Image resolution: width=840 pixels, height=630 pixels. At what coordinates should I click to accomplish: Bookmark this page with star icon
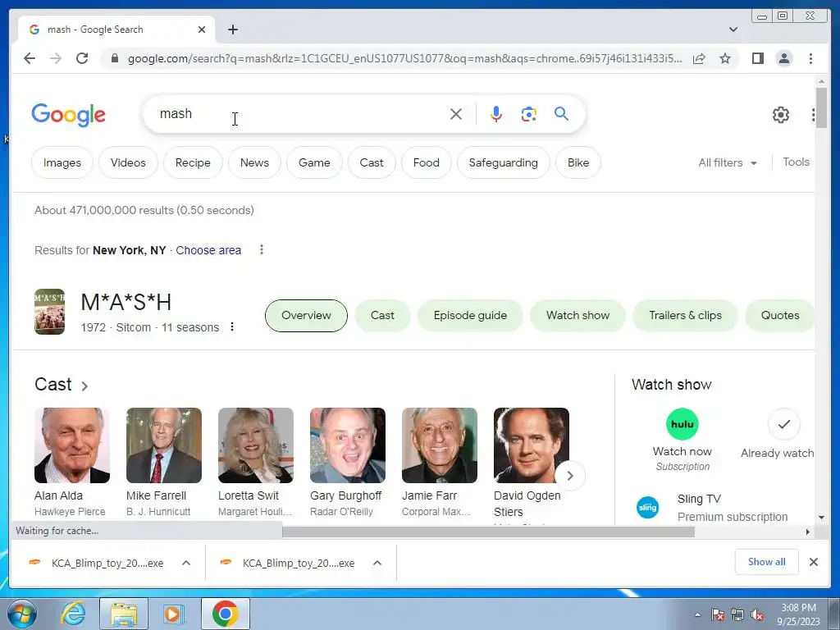coord(725,58)
